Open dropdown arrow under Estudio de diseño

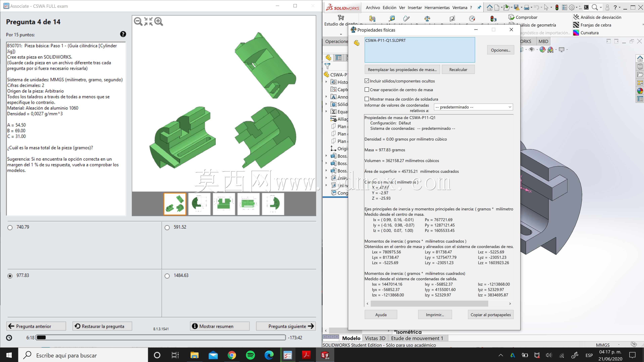(341, 34)
